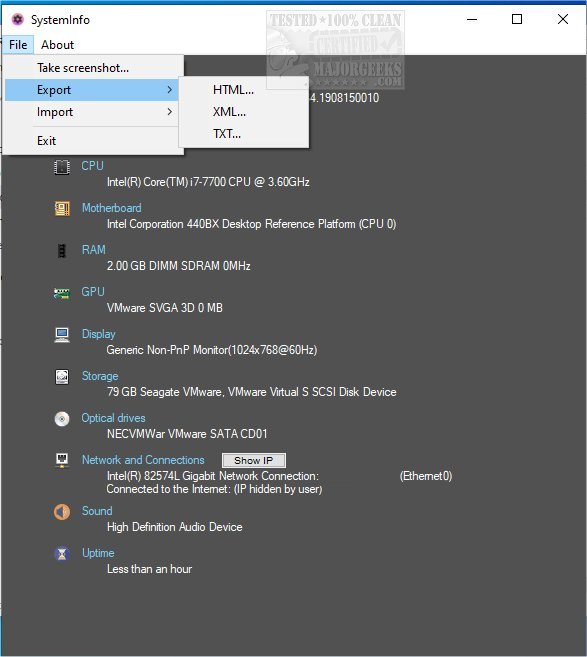Click the Network and Connections icon
This screenshot has height=657, width=587.
62,460
